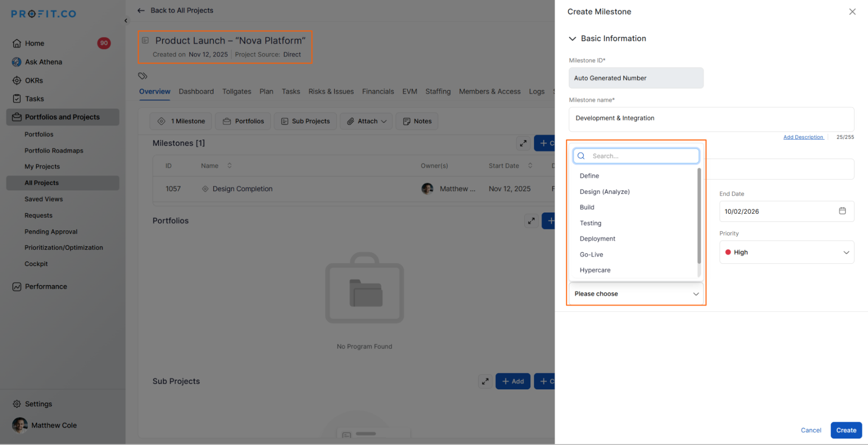Screen dimensions: 868x445
Task: Collapse the left sidebar with arrow
Action: (126, 20)
